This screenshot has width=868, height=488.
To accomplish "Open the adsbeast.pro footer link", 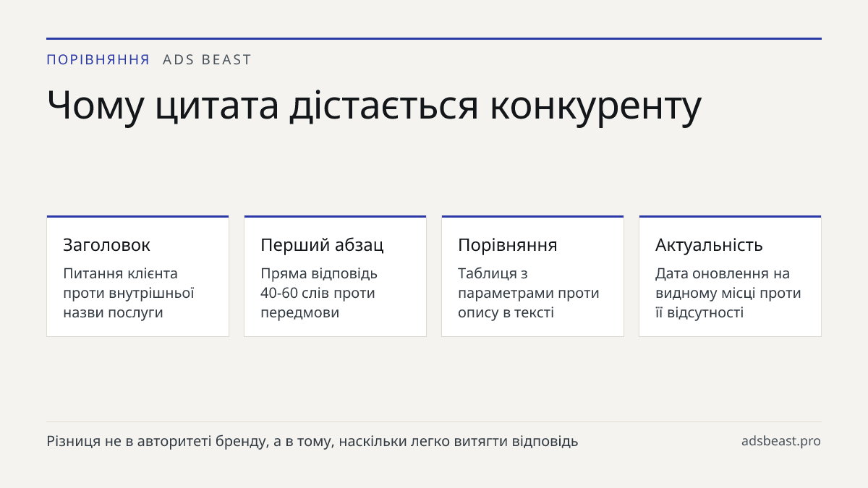I will point(781,441).
